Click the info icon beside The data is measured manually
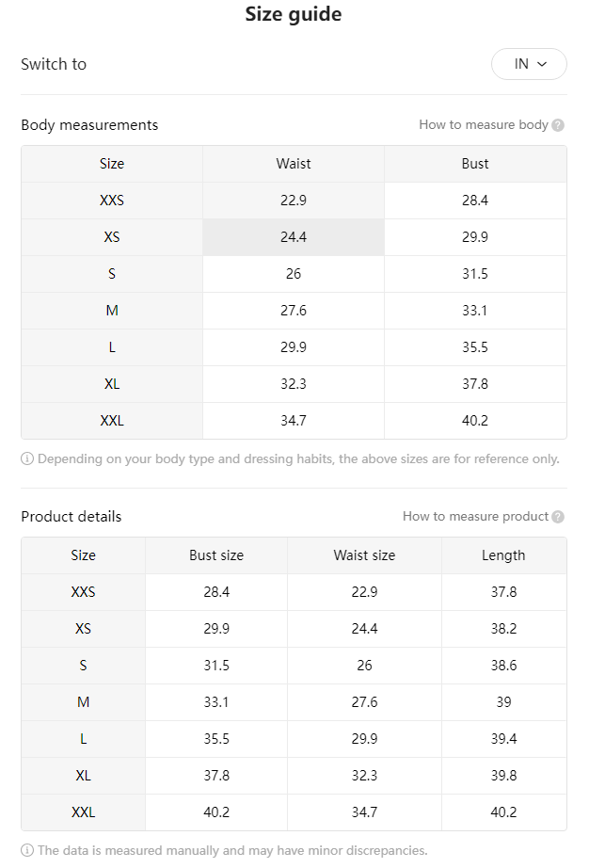 click(x=27, y=850)
